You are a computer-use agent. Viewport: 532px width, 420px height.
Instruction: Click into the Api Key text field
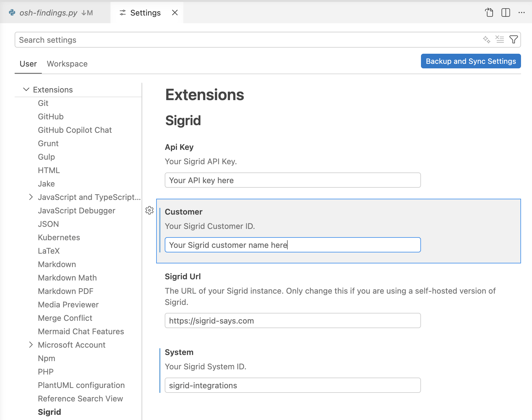point(293,180)
